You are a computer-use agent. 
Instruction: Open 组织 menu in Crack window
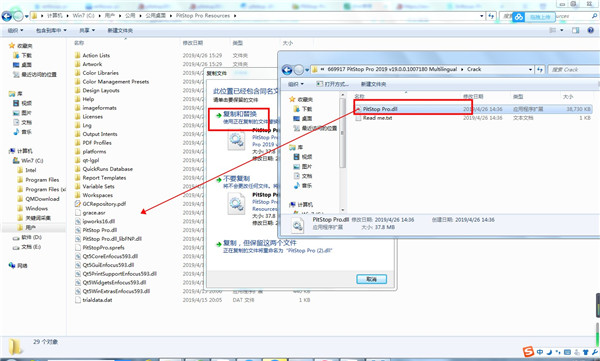[295, 84]
